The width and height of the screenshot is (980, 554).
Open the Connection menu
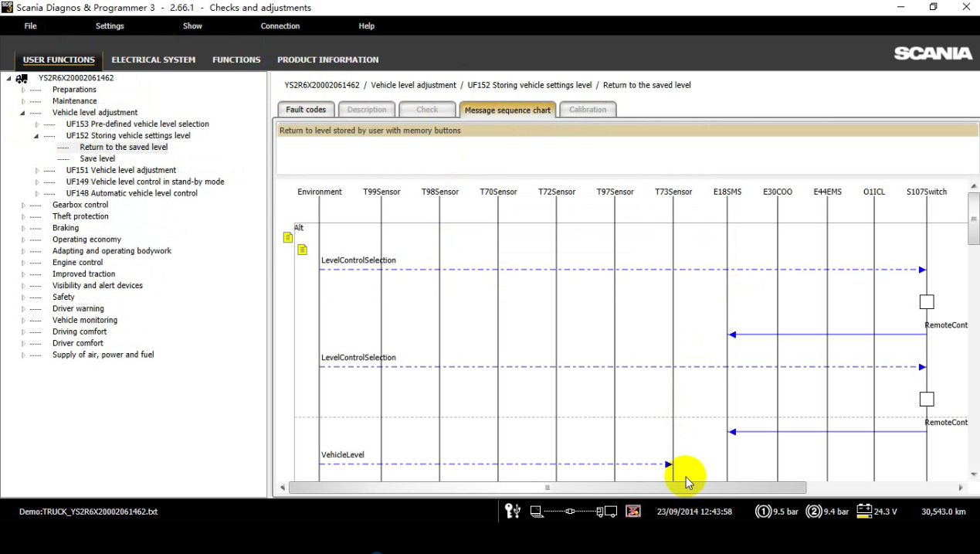click(280, 26)
